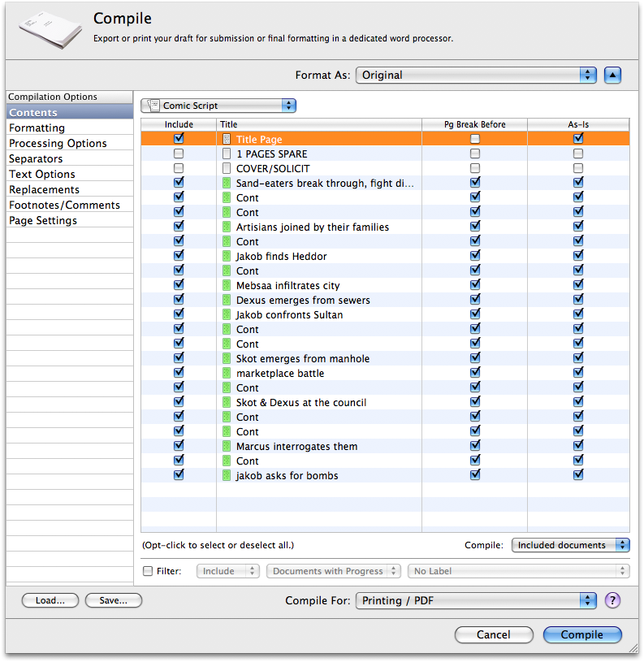
Task: Click the green icon beside Jakob finds Heddor
Action: (227, 256)
